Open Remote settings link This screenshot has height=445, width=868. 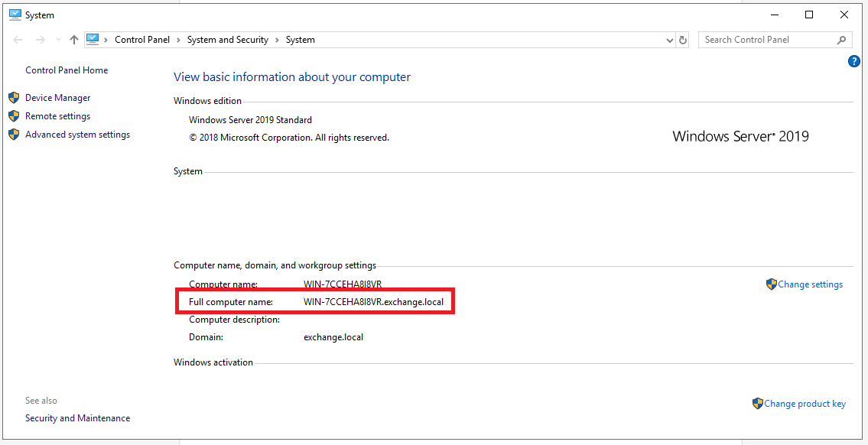coord(57,116)
